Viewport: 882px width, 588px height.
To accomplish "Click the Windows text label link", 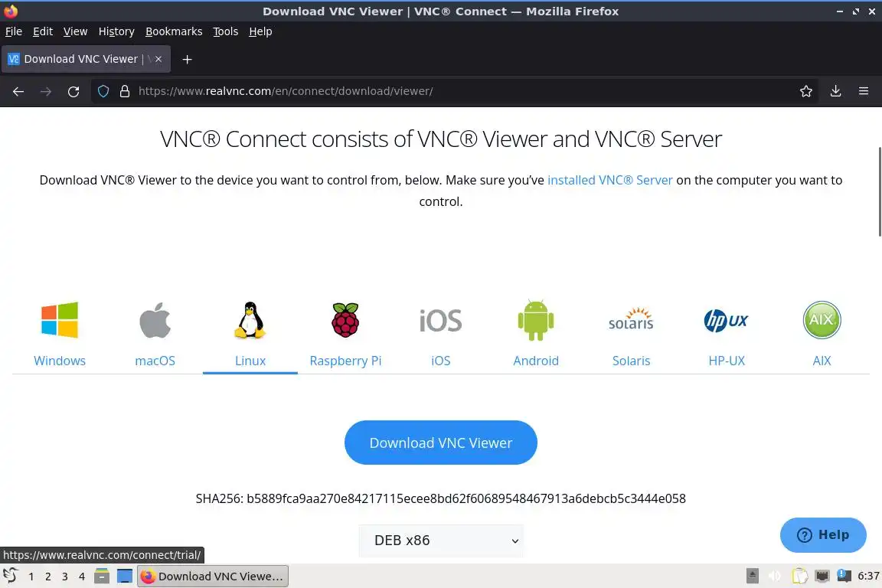I will [60, 361].
